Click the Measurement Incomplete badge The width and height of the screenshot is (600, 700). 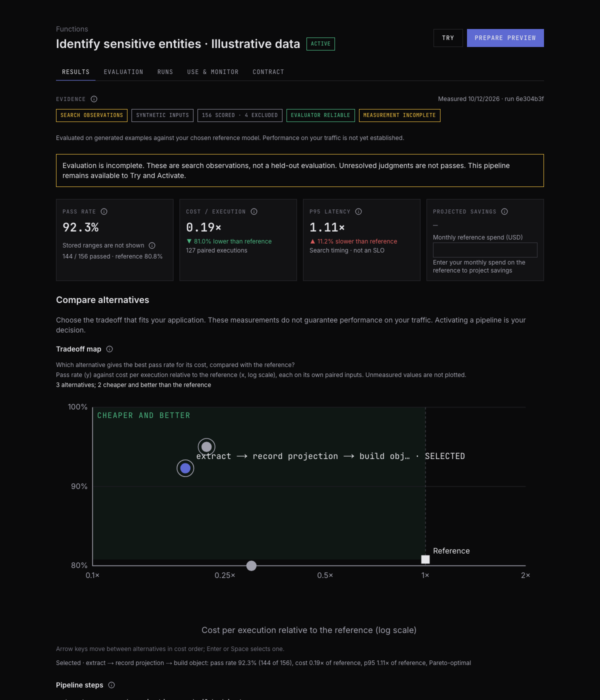coord(399,115)
